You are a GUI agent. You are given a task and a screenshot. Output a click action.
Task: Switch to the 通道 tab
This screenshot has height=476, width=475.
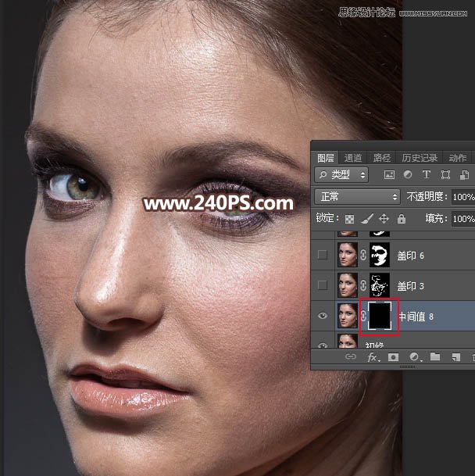tap(353, 157)
